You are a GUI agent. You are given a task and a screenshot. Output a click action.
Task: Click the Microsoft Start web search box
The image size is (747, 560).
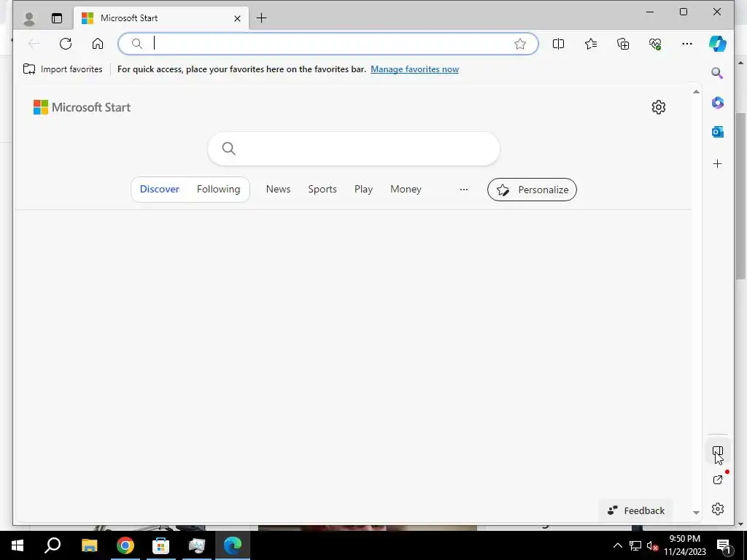coord(354,149)
